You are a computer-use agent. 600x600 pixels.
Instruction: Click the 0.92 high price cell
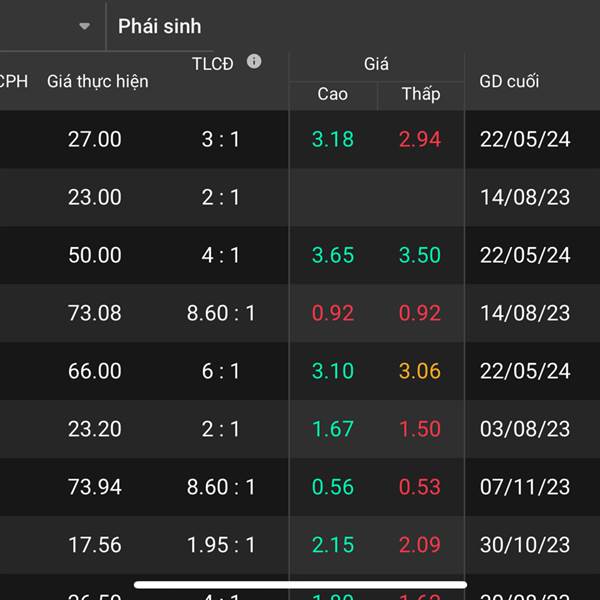332,313
